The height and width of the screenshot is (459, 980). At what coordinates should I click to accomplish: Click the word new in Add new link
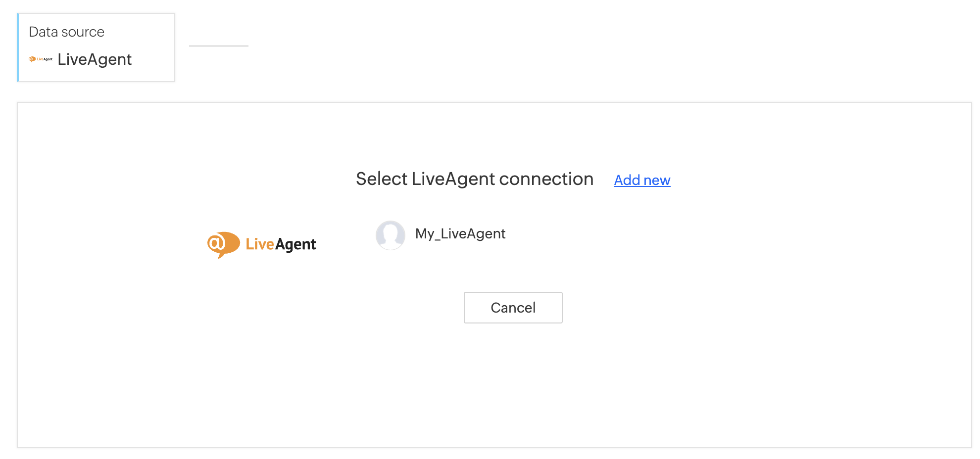657,181
